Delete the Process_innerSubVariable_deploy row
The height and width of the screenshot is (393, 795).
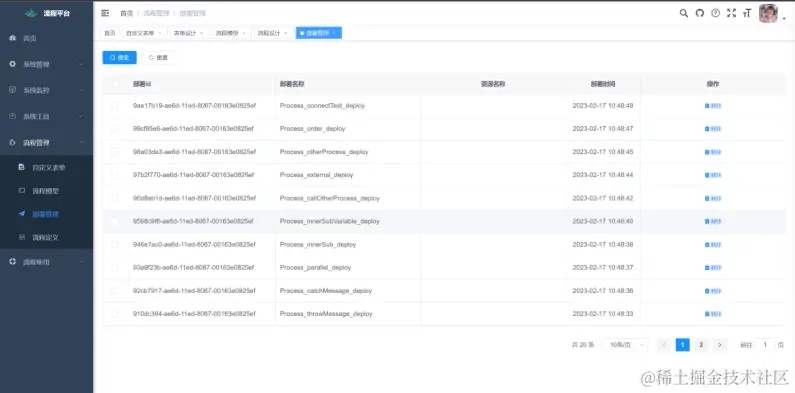click(x=713, y=222)
